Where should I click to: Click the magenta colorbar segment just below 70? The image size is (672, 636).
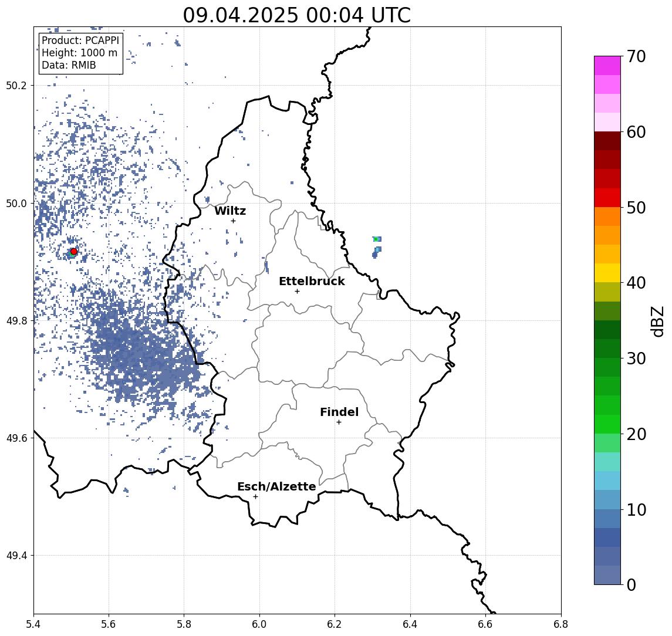point(607,66)
